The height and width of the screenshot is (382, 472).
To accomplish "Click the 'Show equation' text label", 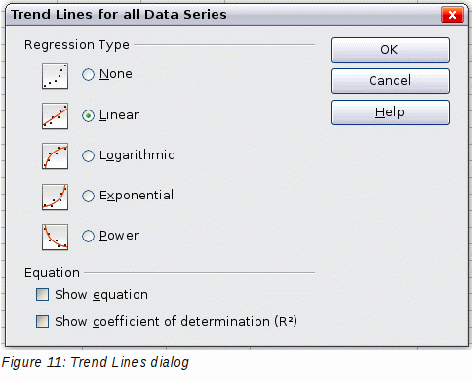I will click(101, 295).
